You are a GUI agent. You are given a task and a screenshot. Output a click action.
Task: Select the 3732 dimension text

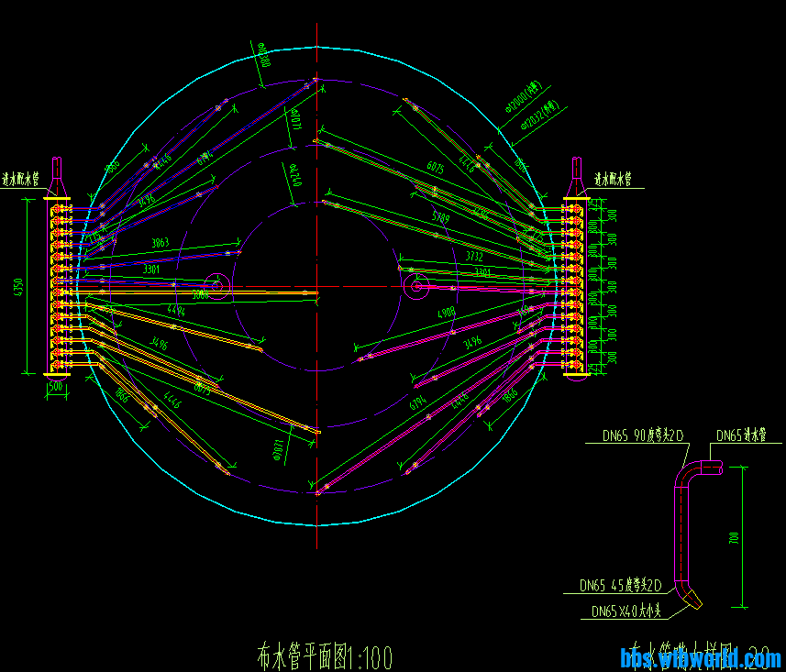[473, 258]
